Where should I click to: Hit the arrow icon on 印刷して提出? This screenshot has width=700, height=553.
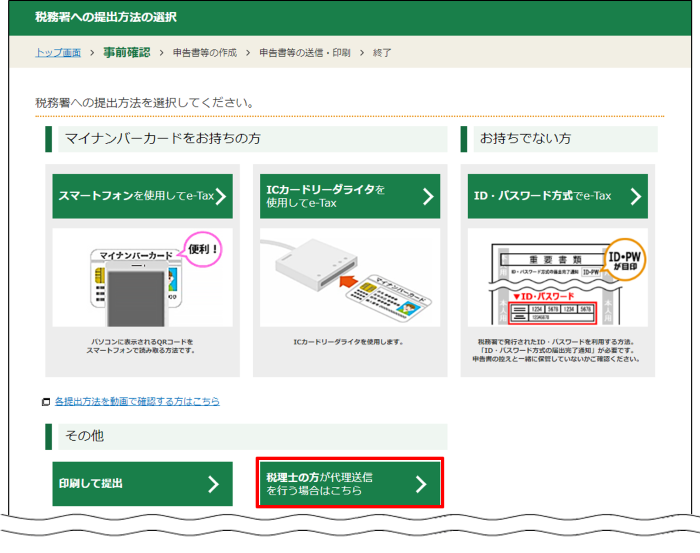(213, 484)
